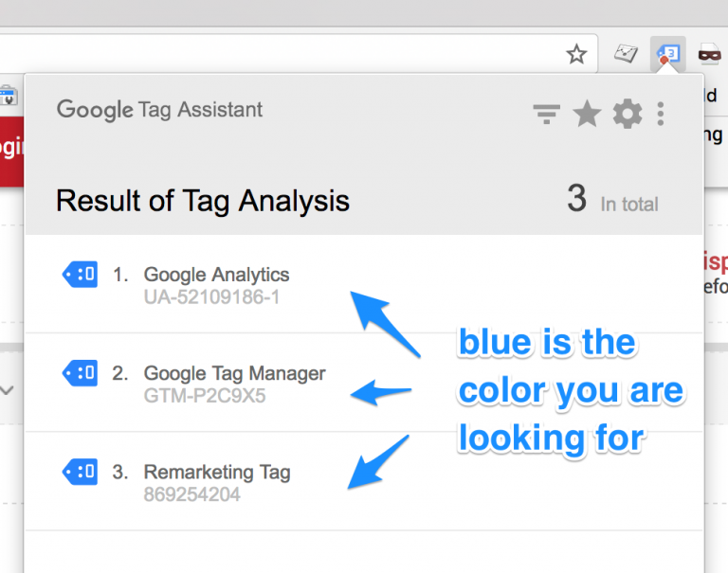Click the blue tag icon beside Google Analytics
Viewport: 728px width, 573px height.
[80, 275]
